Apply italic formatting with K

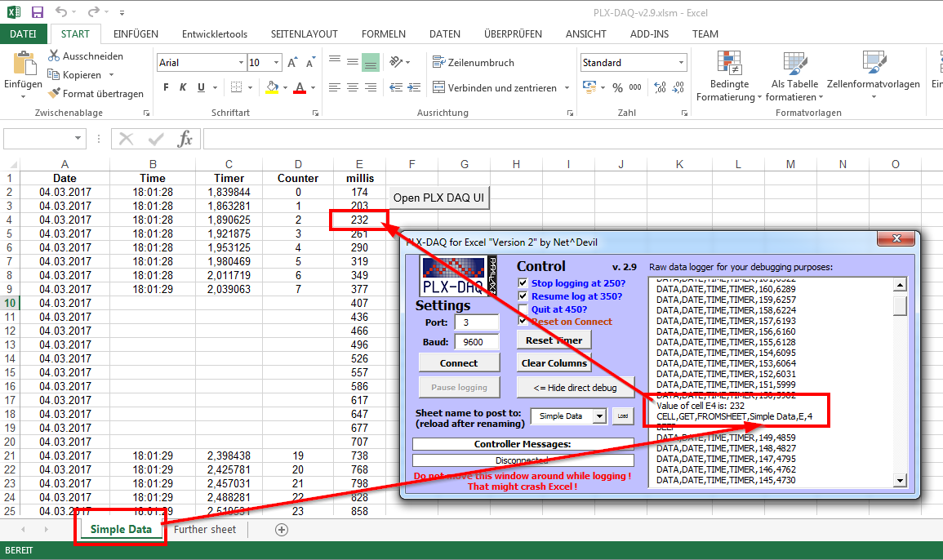pos(183,88)
